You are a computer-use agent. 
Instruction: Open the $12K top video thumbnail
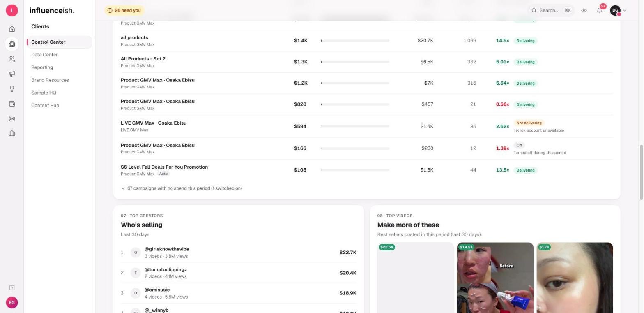coord(575,278)
